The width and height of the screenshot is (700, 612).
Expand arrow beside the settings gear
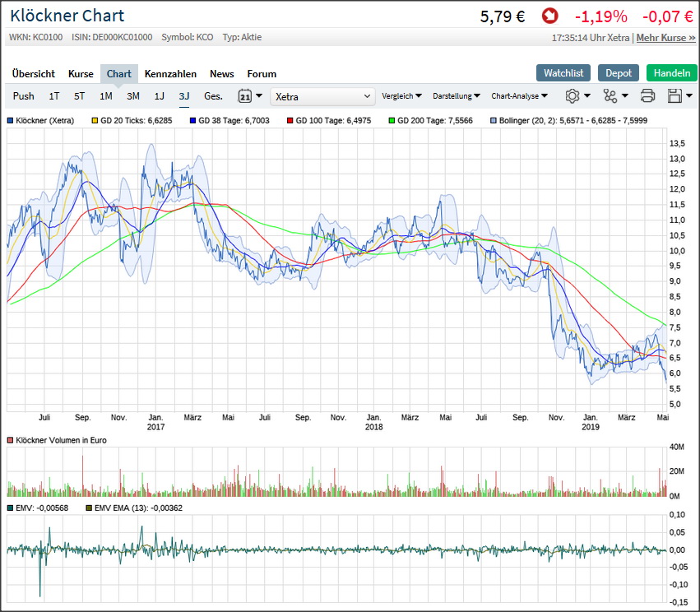(x=587, y=95)
